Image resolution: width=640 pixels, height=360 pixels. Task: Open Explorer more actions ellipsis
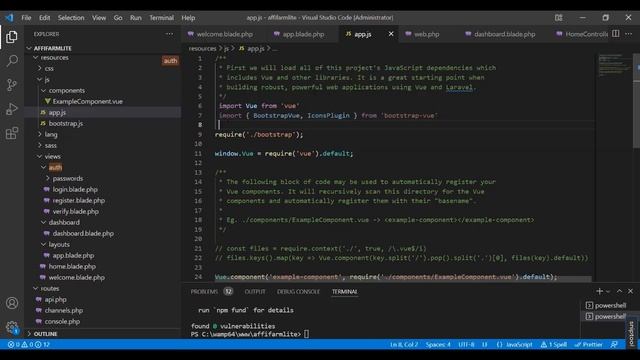coord(169,34)
